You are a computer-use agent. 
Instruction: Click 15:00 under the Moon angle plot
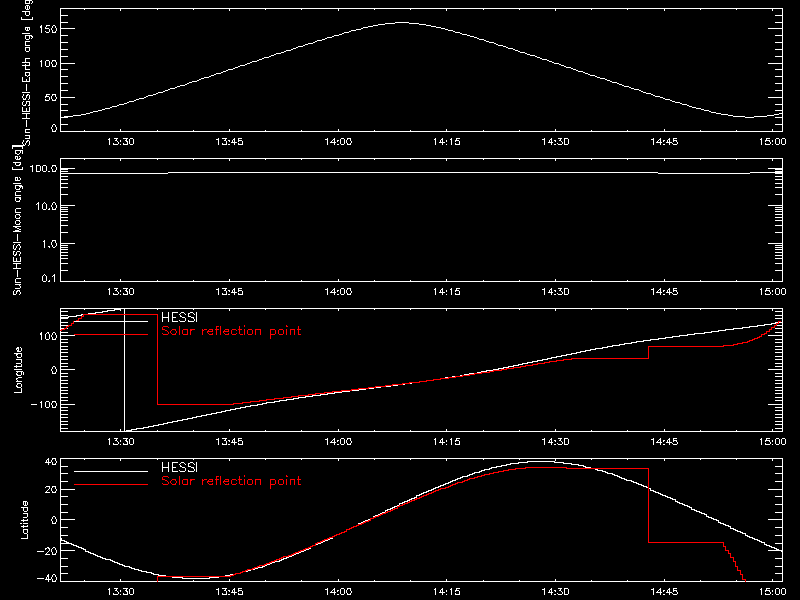tap(772, 292)
